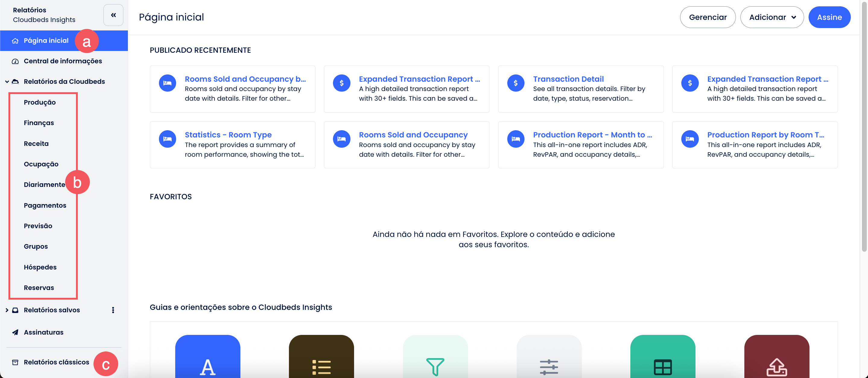The height and width of the screenshot is (378, 868).
Task: Open the green table grid guide tile
Action: point(662,357)
